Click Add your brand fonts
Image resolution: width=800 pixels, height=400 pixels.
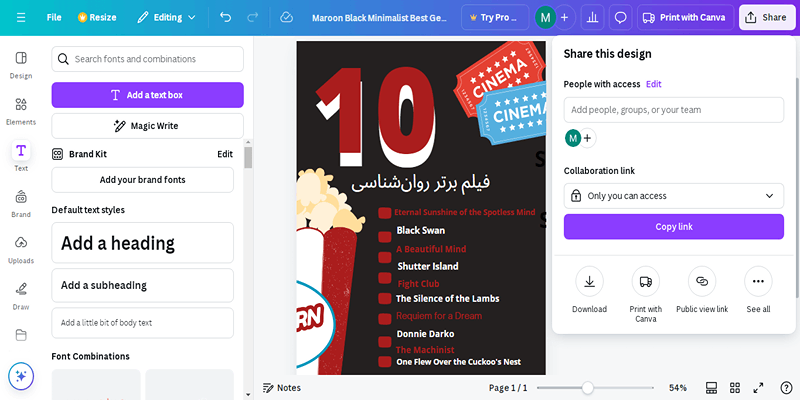pos(142,180)
